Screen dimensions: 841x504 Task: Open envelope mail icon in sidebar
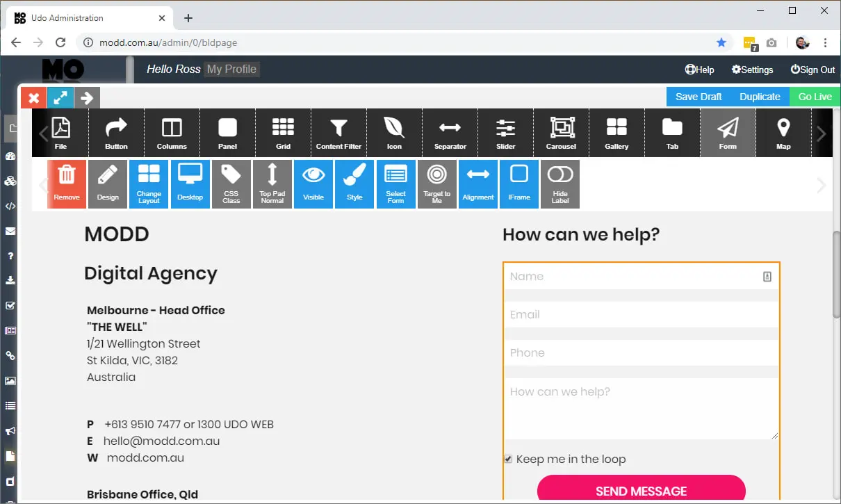10,231
